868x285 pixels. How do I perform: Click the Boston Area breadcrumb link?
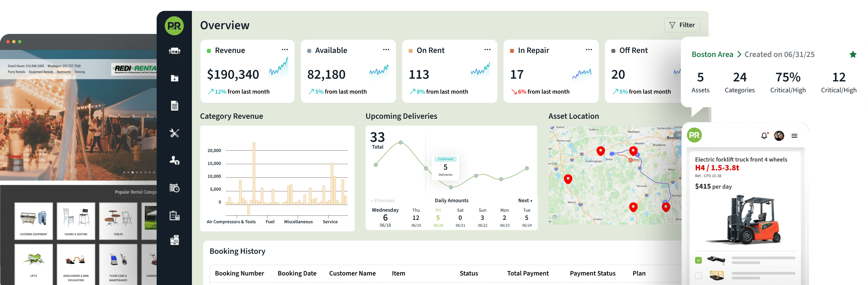(712, 54)
